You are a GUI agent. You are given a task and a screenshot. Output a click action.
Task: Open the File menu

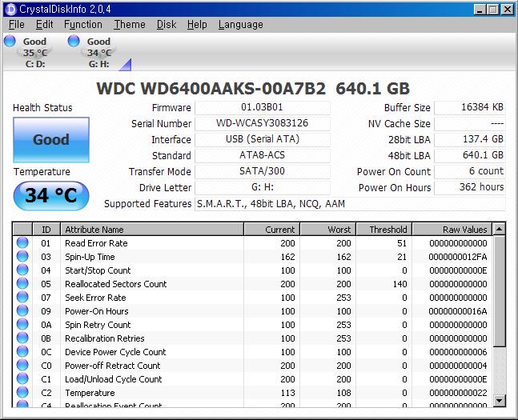(17, 25)
